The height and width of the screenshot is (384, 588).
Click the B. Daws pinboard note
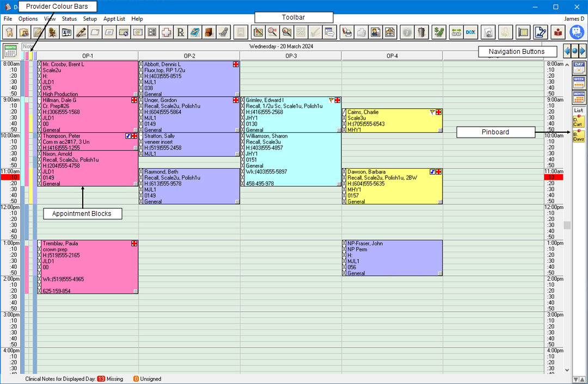pos(578,136)
